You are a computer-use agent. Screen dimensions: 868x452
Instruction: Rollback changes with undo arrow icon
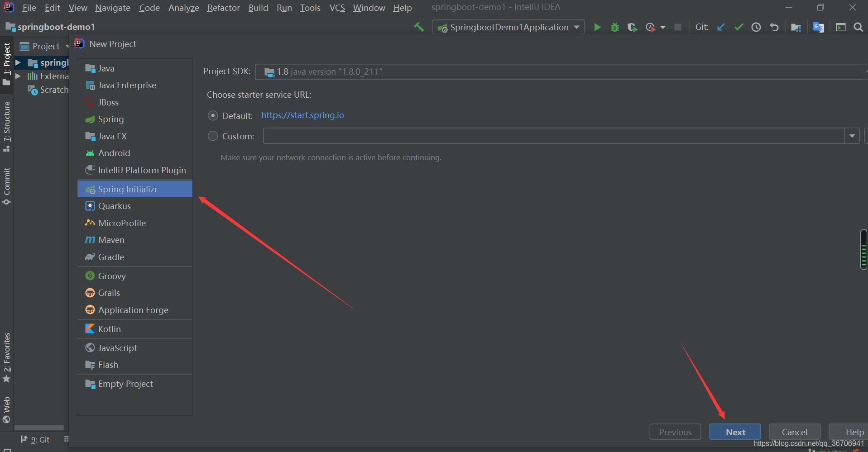pos(774,27)
